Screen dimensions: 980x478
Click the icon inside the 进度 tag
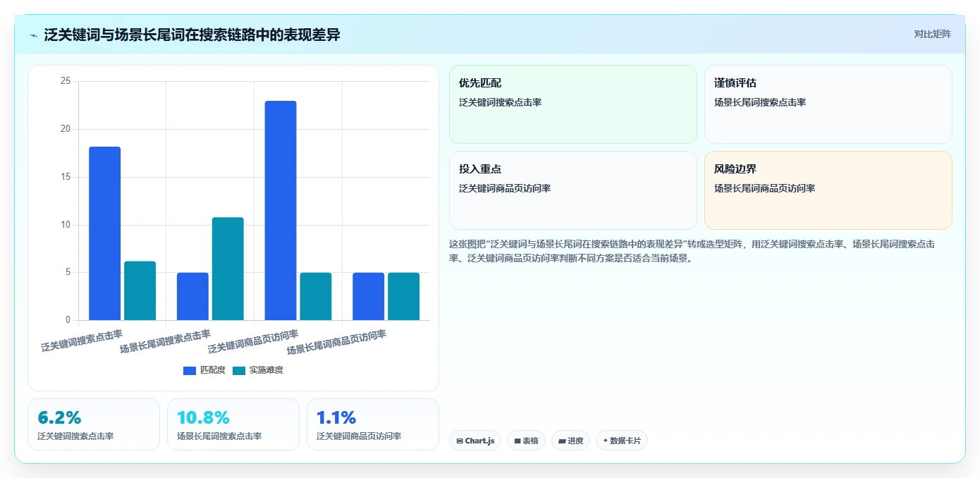[x=562, y=441]
